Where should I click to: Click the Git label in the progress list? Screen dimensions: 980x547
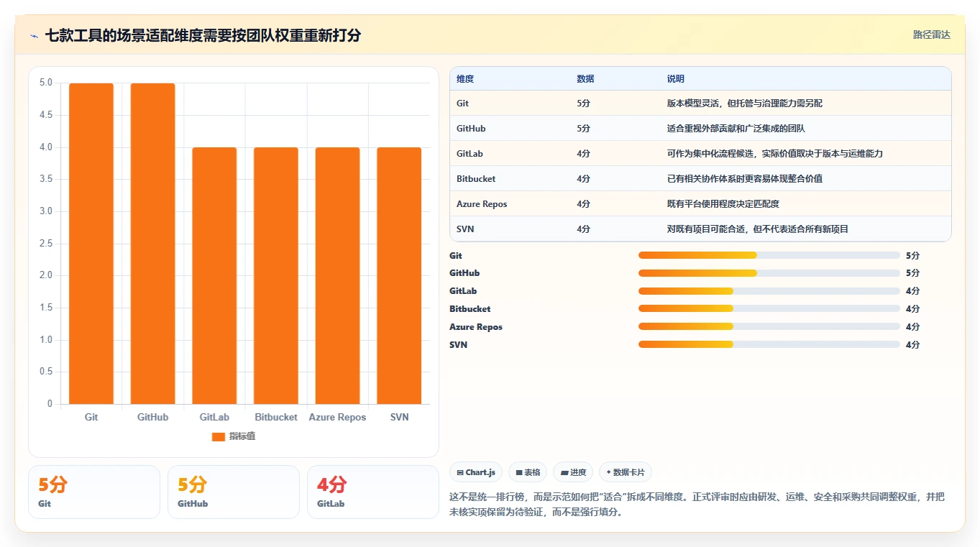456,255
